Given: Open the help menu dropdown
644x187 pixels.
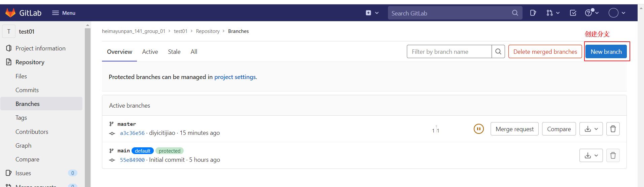Looking at the screenshot, I should (592, 13).
